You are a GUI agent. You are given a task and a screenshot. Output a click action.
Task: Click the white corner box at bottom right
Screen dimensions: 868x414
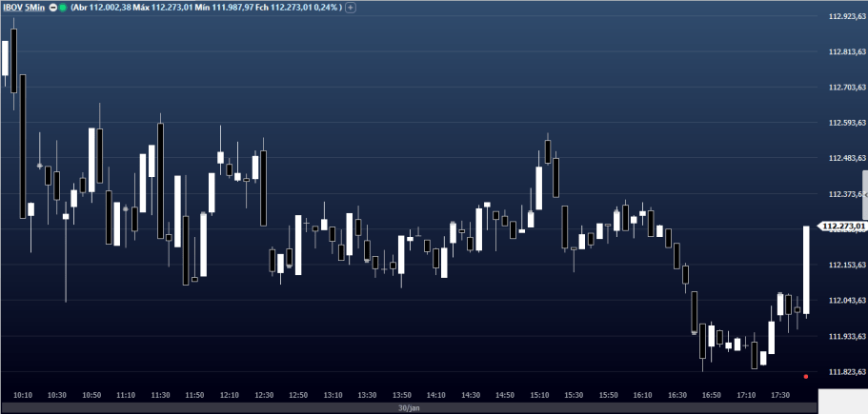tap(842, 401)
